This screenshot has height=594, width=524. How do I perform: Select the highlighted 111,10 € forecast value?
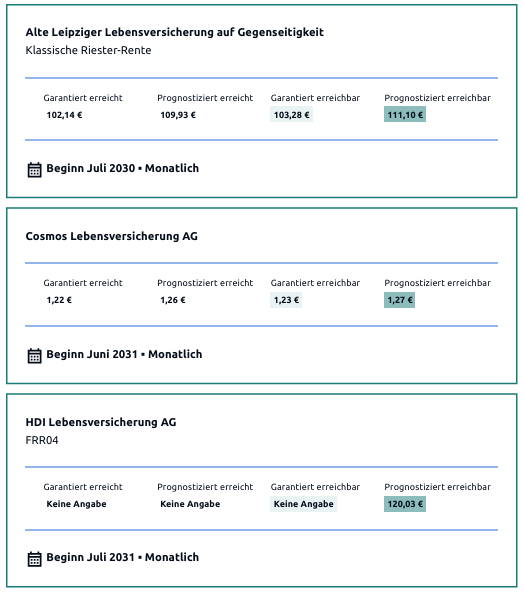point(405,114)
